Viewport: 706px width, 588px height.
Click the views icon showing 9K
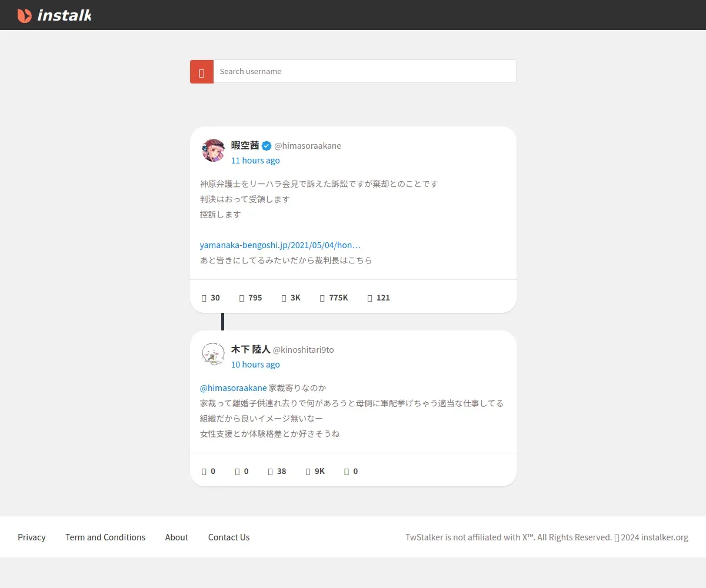tap(308, 472)
